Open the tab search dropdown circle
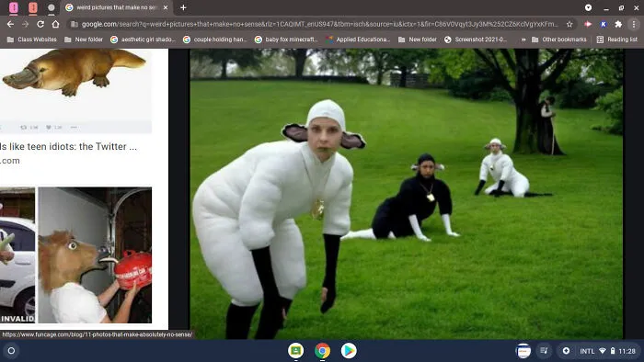Image resolution: width=644 pixels, height=362 pixels. coord(588,7)
